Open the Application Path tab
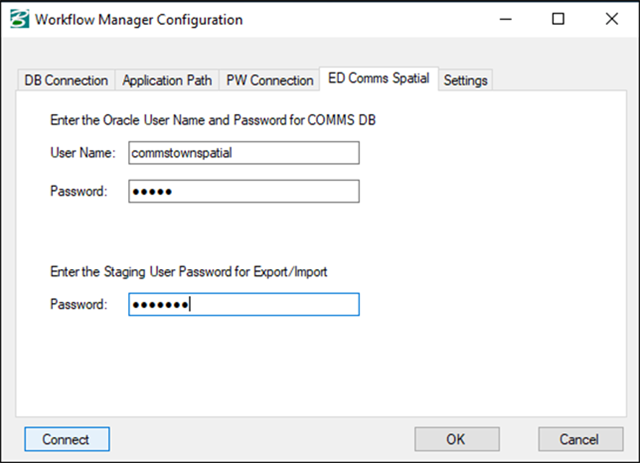 pyautogui.click(x=167, y=80)
